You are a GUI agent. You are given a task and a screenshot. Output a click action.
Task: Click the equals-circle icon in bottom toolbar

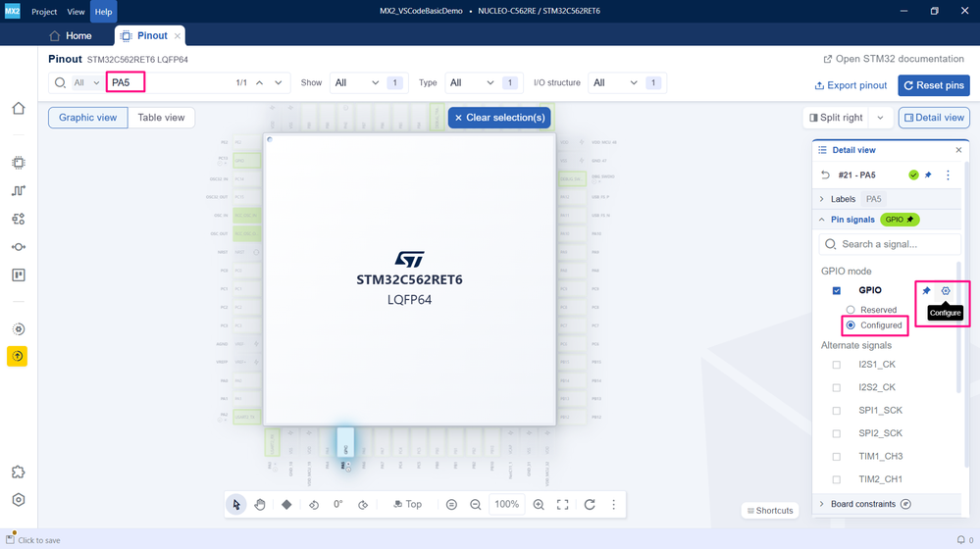[x=452, y=505]
